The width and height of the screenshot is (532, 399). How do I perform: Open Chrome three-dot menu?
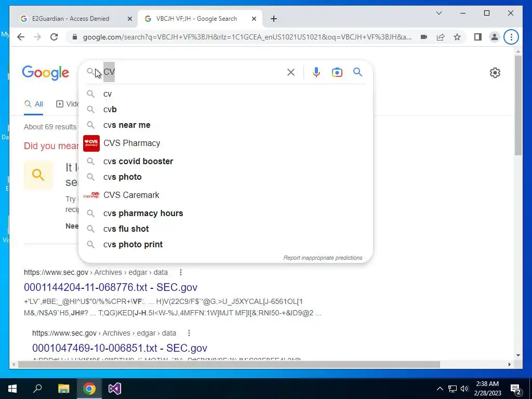coord(511,37)
